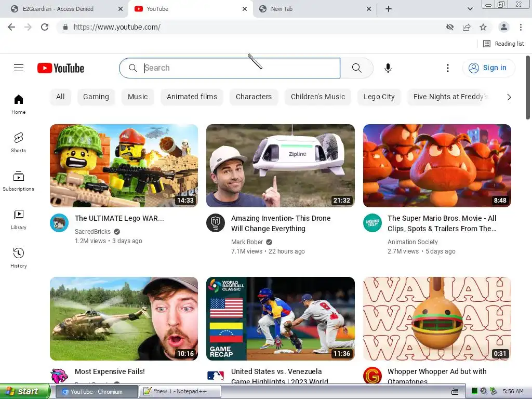Play the World Baseball Classic thumbnail

point(280,318)
